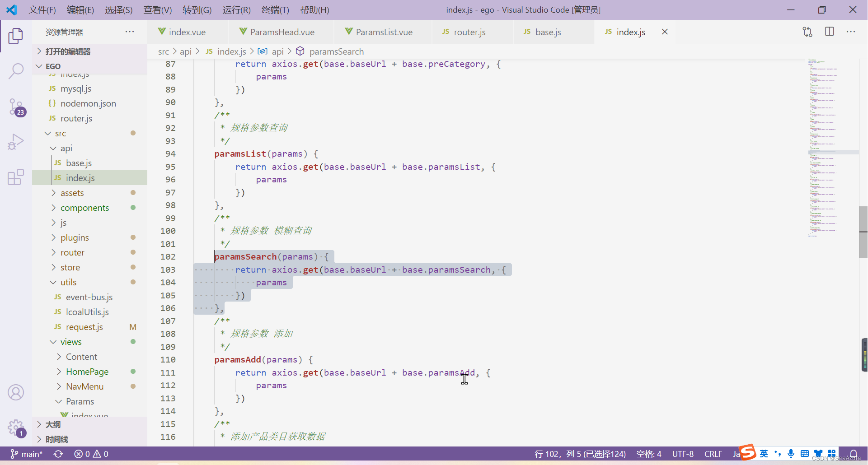Open the errors and warnings count
Image resolution: width=868 pixels, height=465 pixels.
(x=91, y=454)
